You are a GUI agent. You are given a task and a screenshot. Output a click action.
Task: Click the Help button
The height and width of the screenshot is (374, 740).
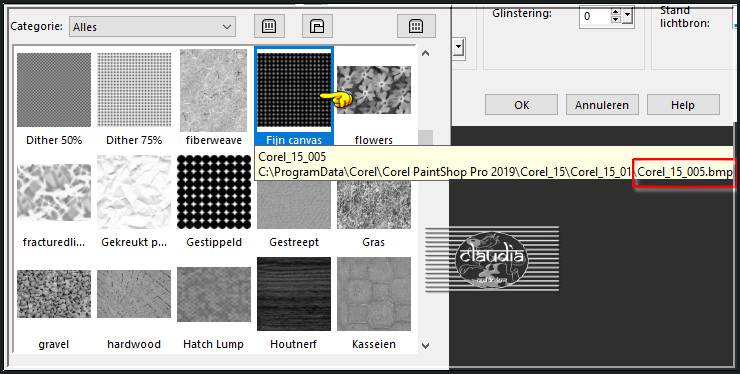[x=683, y=105]
